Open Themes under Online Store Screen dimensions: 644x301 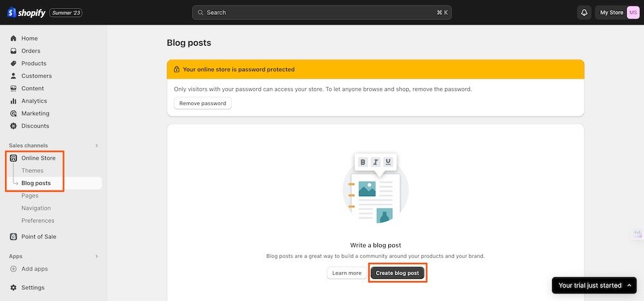(32, 170)
